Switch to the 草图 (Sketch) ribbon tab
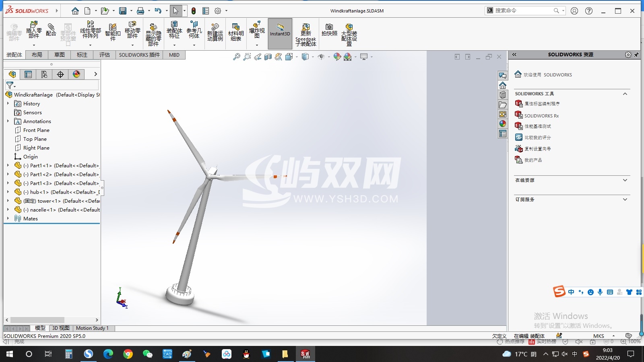Image resolution: width=644 pixels, height=362 pixels. pos(60,55)
